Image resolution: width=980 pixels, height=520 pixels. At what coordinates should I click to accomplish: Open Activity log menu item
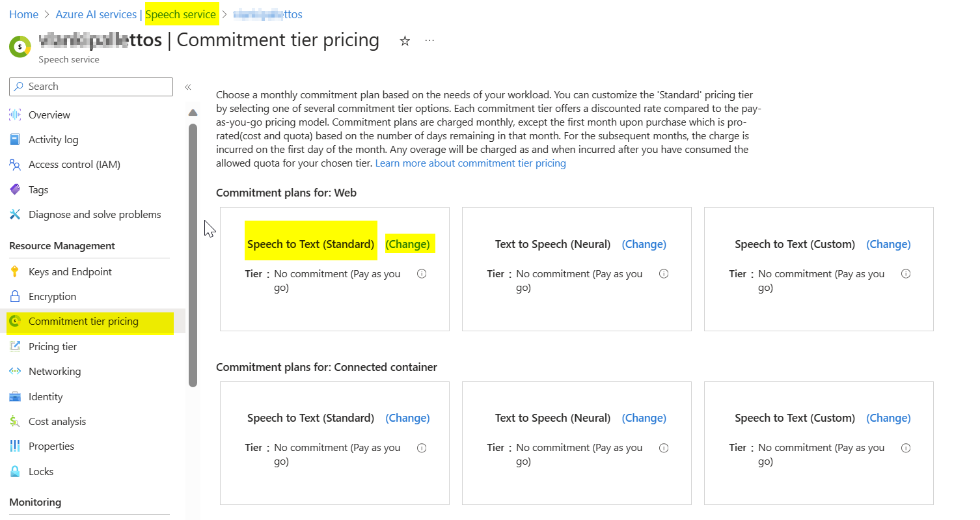[53, 140]
